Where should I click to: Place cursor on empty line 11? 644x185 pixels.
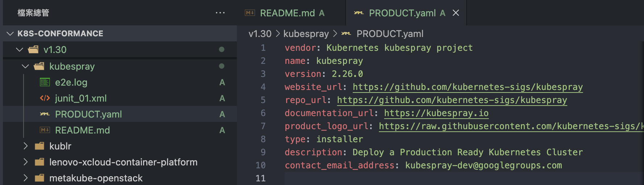362,178
